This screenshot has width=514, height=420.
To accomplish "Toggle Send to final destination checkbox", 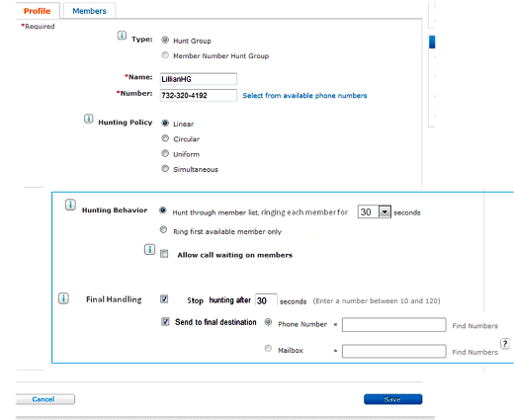I will tap(165, 321).
